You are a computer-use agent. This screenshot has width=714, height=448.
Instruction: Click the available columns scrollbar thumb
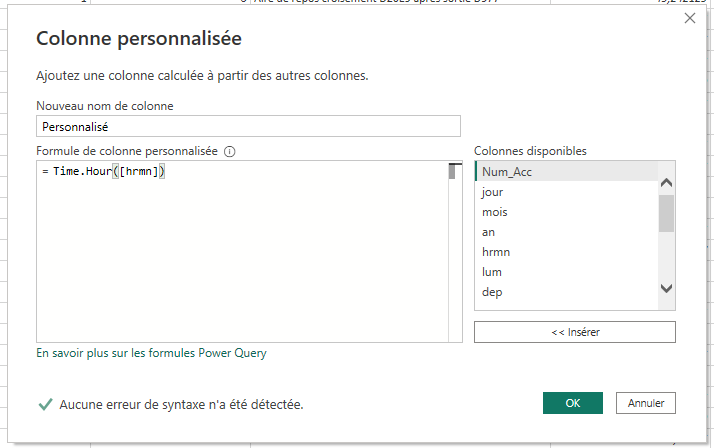coord(666,213)
